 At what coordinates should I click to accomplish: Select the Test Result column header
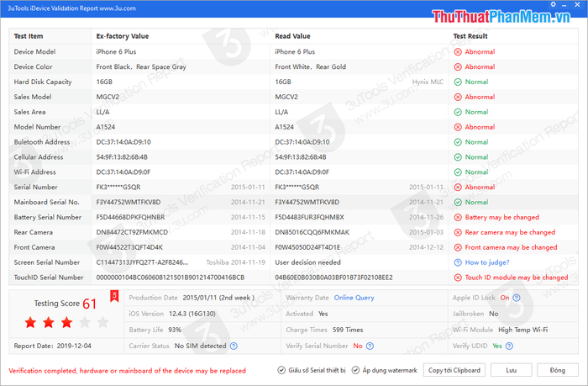coord(470,36)
